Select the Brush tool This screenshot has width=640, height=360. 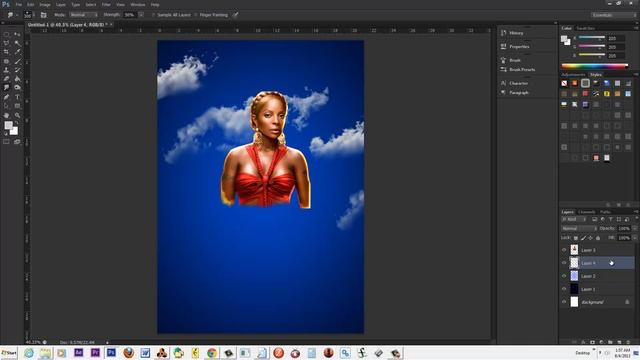(17, 61)
